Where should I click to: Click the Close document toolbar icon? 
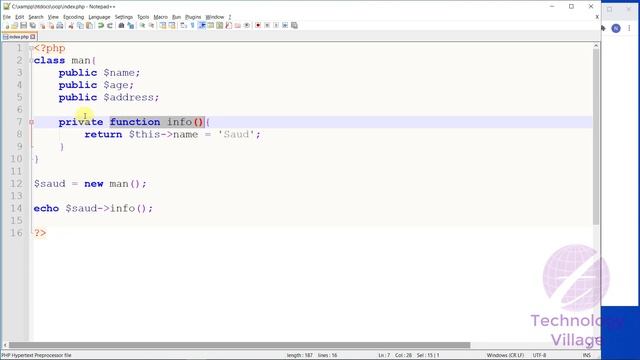click(x=42, y=25)
